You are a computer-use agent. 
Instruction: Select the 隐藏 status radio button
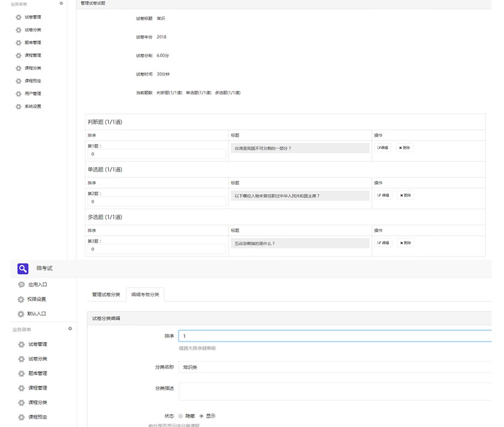[181, 416]
